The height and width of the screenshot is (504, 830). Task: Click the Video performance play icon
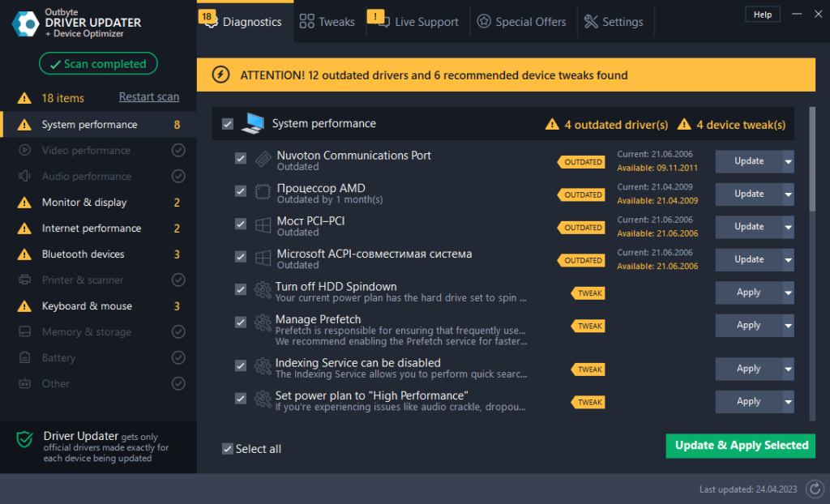pos(24,150)
